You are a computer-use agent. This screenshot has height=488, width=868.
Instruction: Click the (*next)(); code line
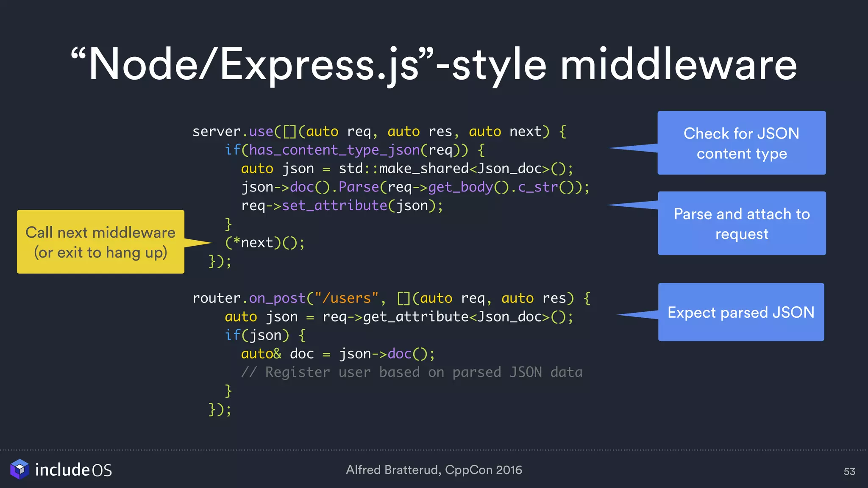coord(264,243)
